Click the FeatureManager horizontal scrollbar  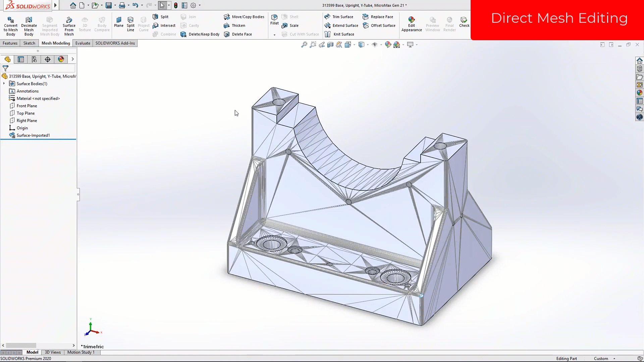point(21,345)
